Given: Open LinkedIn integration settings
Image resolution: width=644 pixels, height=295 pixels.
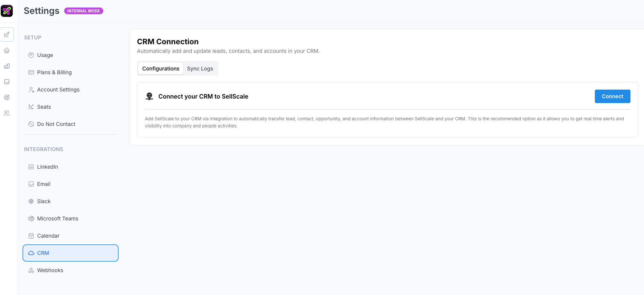Looking at the screenshot, I should click(x=71, y=167).
